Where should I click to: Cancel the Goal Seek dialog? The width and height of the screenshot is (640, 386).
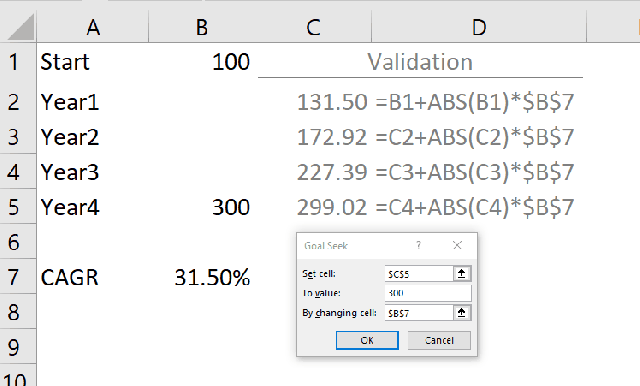(439, 340)
